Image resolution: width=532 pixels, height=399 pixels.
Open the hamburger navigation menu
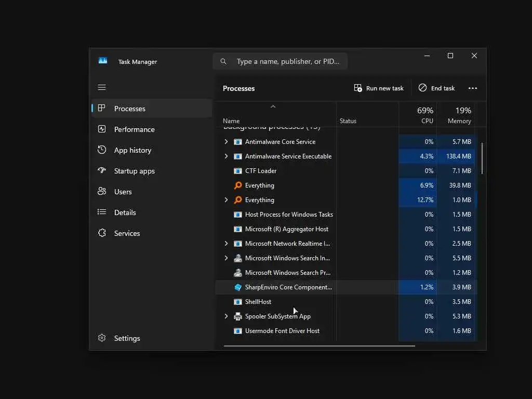(x=102, y=87)
